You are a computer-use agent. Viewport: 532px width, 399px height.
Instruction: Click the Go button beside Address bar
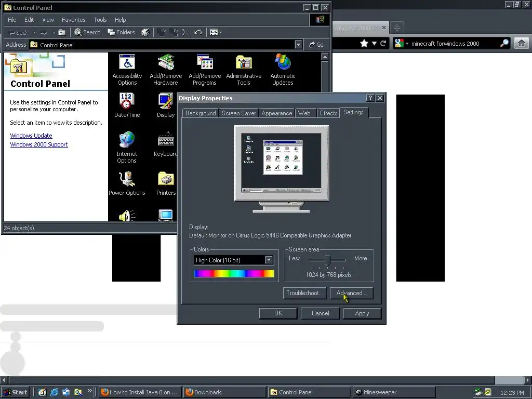(316, 45)
